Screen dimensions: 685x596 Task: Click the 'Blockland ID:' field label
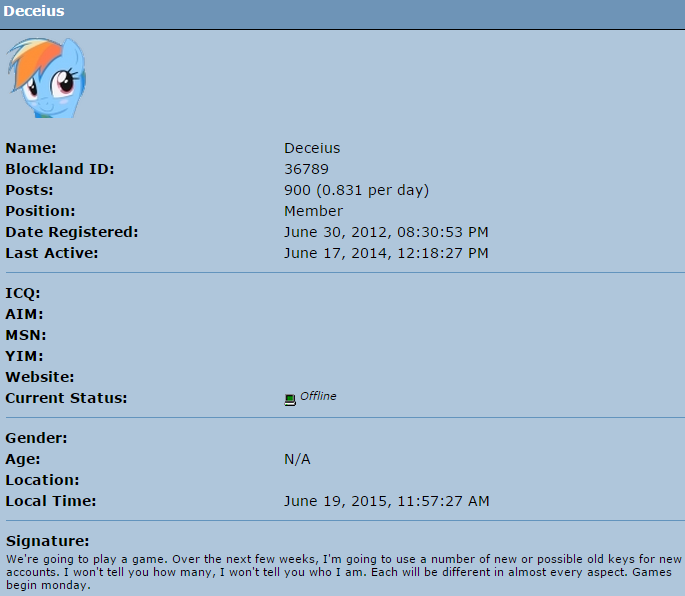(60, 169)
